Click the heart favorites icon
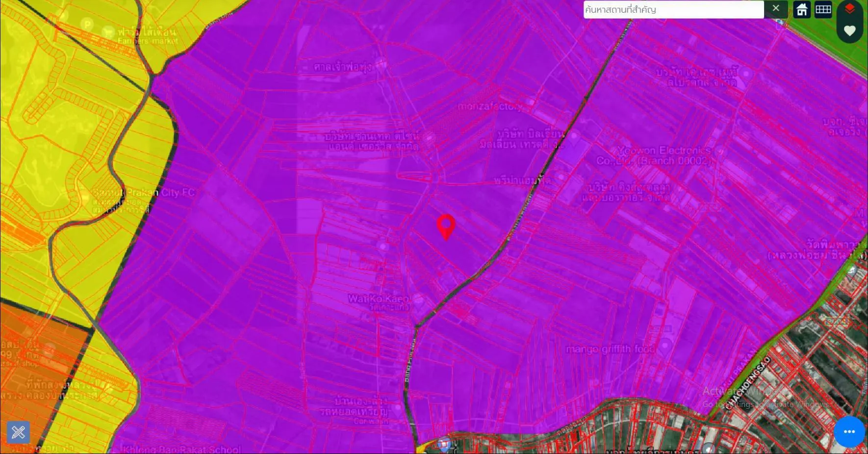 tap(849, 31)
